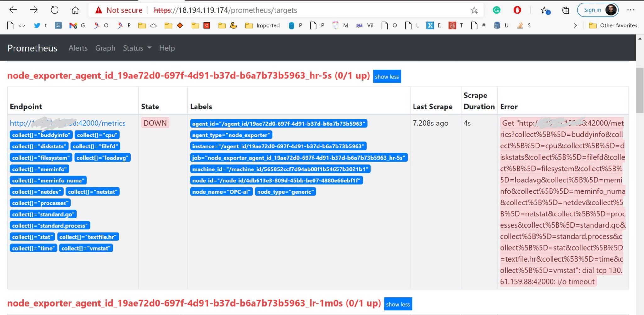The width and height of the screenshot is (644, 315).
Task: Click the Prometheus brand link
Action: (32, 48)
